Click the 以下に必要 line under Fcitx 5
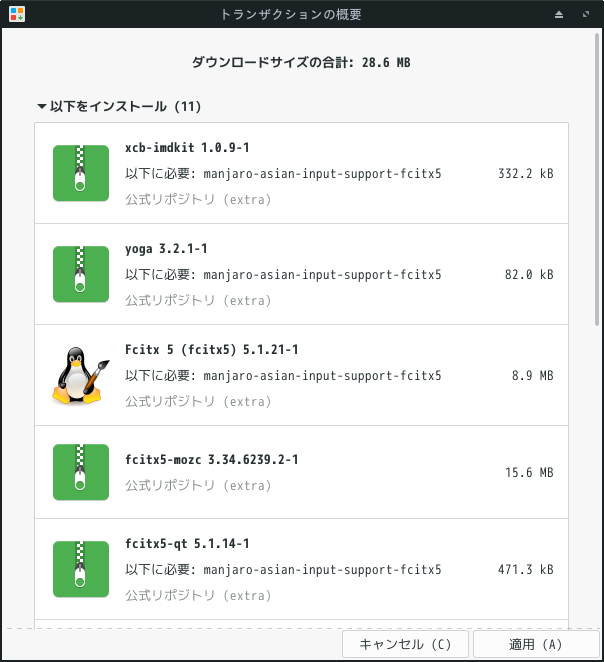604x662 pixels. (x=283, y=375)
